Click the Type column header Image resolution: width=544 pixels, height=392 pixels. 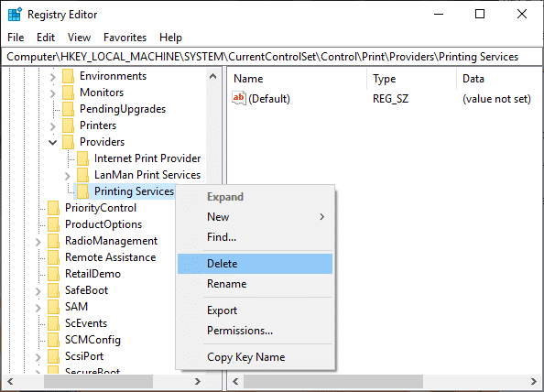(412, 79)
